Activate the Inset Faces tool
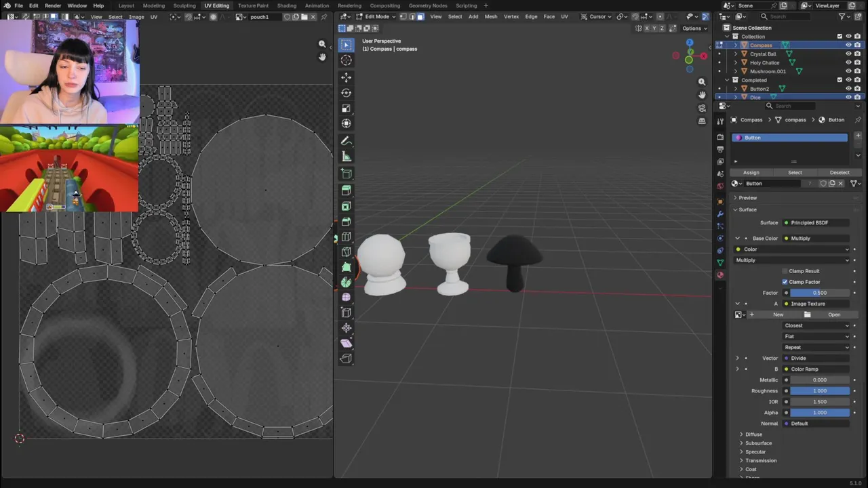Viewport: 868px width, 488px height. pos(346,206)
